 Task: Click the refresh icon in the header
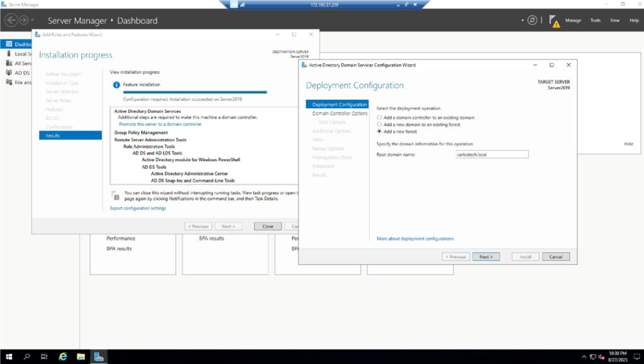click(533, 20)
